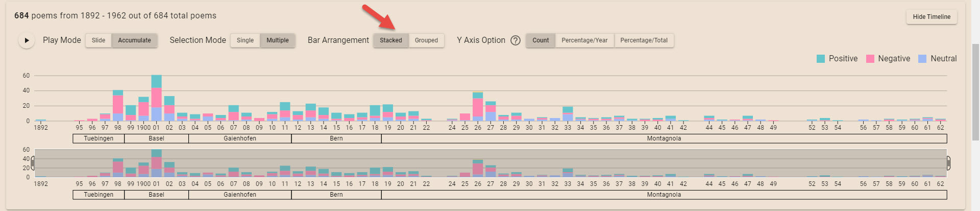
Task: Toggle the Positive legend swatch
Action: click(821, 59)
